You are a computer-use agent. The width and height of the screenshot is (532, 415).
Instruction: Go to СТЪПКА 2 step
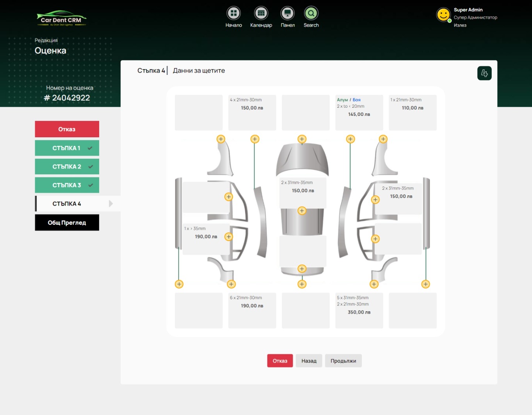pos(67,167)
